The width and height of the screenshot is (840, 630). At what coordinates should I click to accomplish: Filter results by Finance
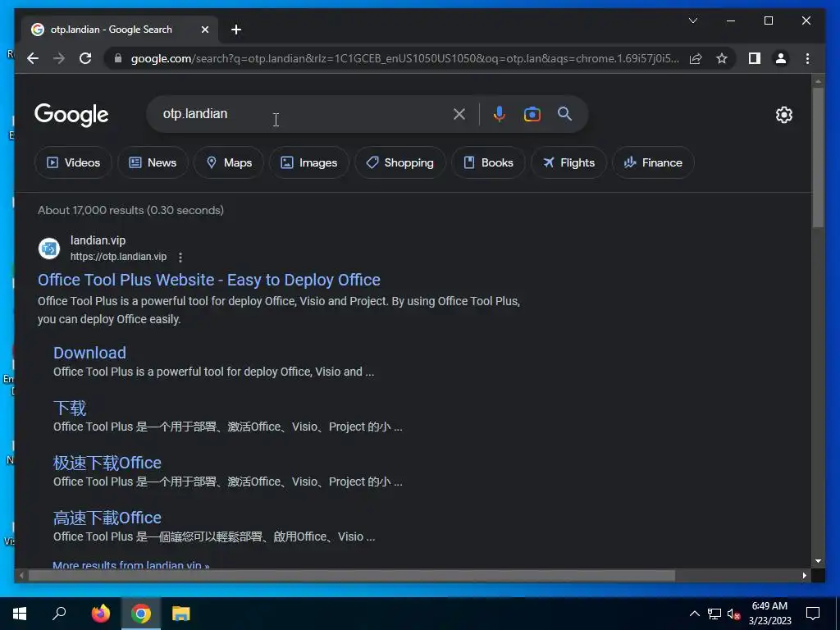point(653,162)
